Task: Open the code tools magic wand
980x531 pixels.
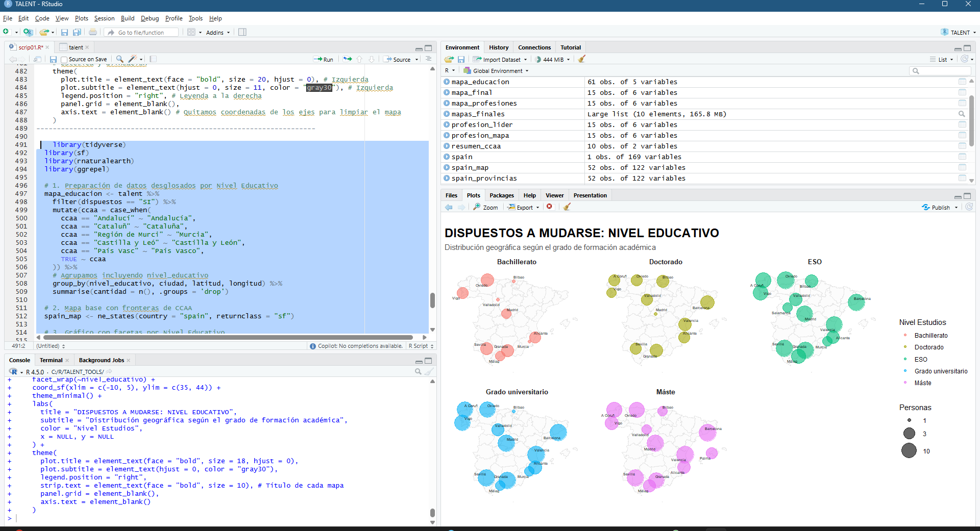Action: pos(133,59)
